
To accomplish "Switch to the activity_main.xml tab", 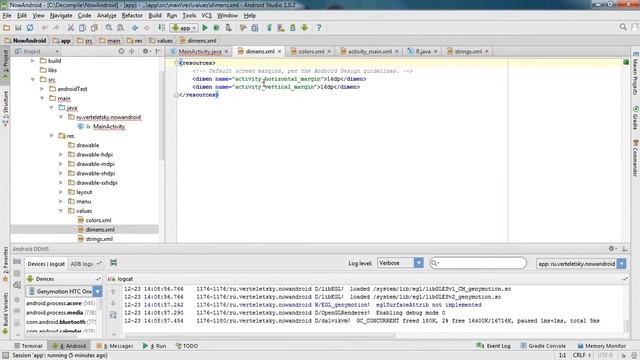I will [x=369, y=51].
